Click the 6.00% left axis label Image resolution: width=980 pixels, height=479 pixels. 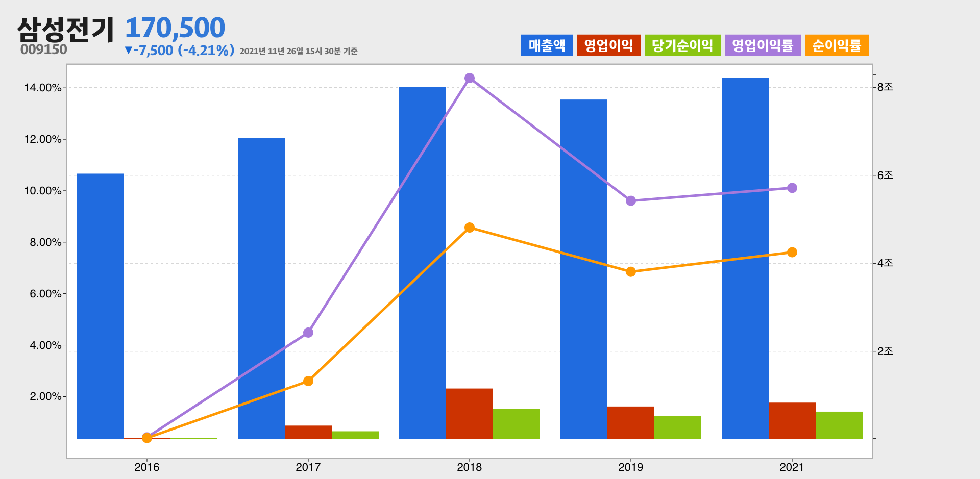point(45,294)
